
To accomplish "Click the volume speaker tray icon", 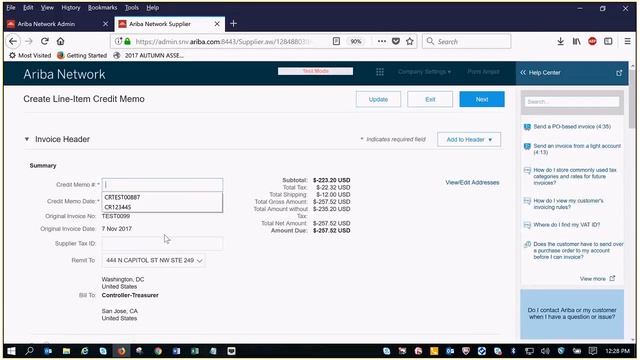I will tap(544, 351).
